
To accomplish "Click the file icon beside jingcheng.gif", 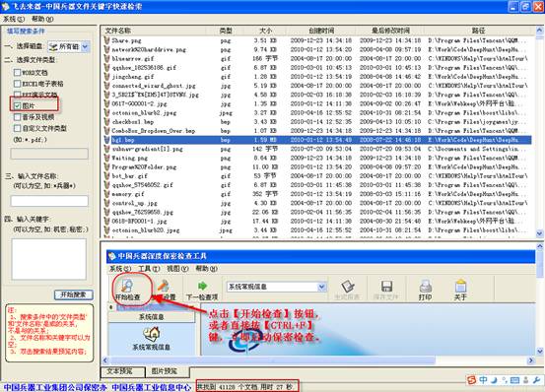I will pos(107,77).
